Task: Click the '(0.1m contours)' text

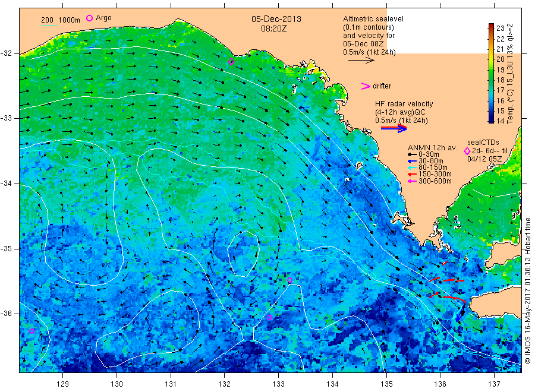Action: click(369, 27)
